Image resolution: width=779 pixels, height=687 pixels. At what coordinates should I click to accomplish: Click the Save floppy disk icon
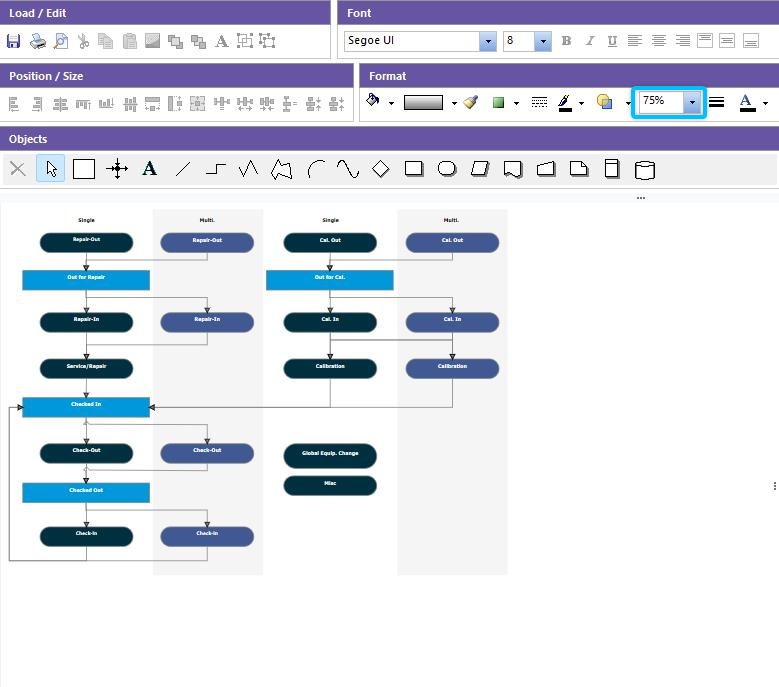14,41
